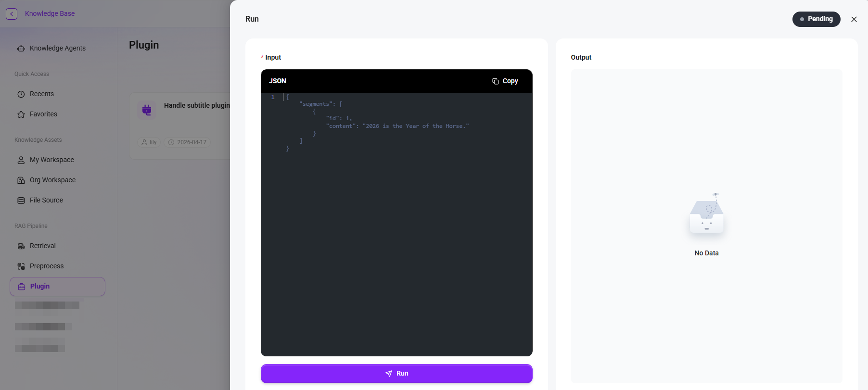Click the purple Run button
The width and height of the screenshot is (868, 390).
click(x=396, y=374)
